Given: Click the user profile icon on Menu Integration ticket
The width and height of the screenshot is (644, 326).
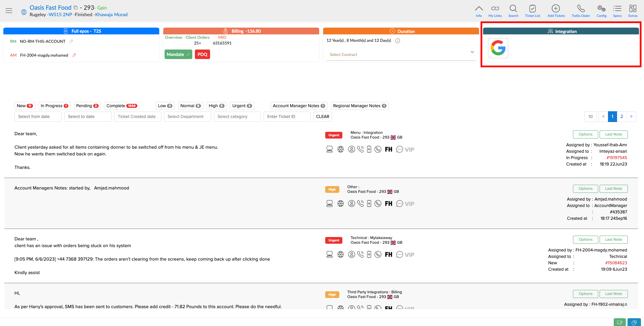Looking at the screenshot, I should pos(351,149).
